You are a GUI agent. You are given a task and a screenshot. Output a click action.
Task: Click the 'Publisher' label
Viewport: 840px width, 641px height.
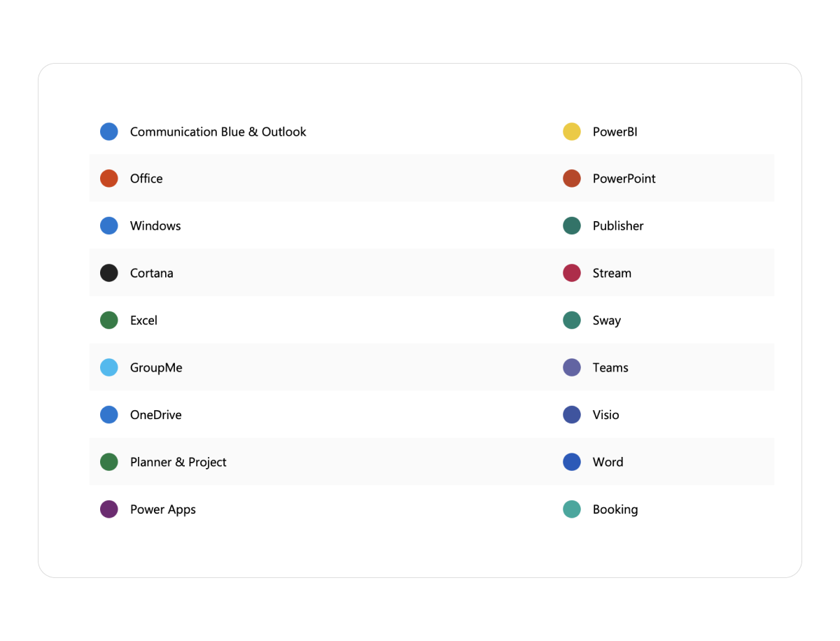pyautogui.click(x=618, y=226)
